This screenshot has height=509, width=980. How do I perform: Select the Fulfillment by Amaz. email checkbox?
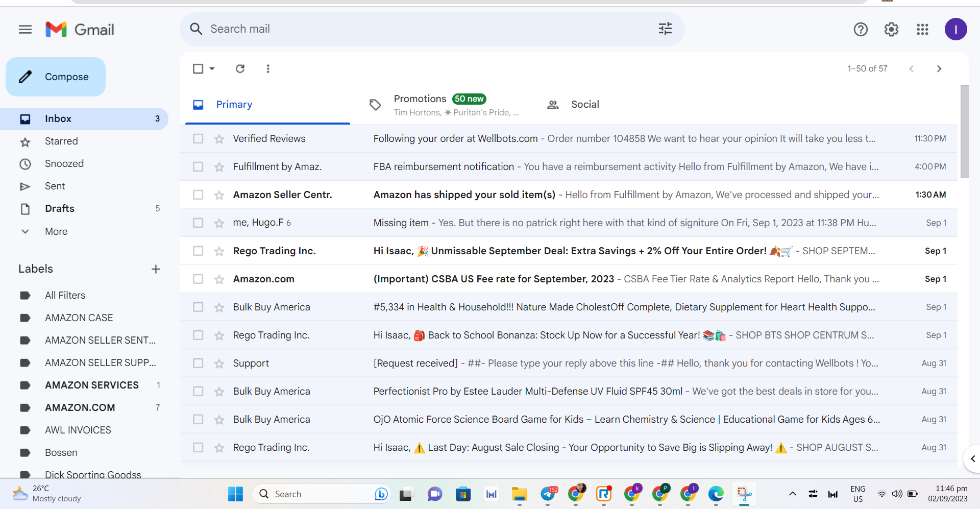tap(198, 166)
